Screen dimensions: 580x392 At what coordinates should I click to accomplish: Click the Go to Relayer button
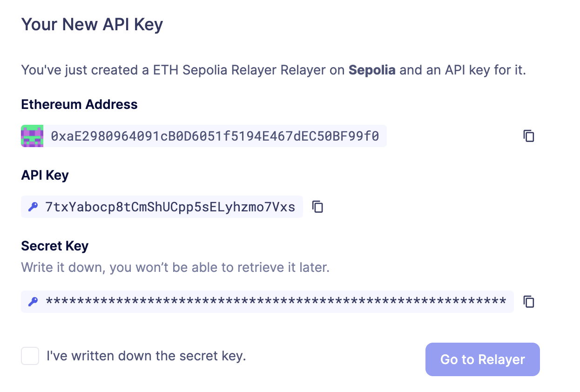pyautogui.click(x=482, y=359)
